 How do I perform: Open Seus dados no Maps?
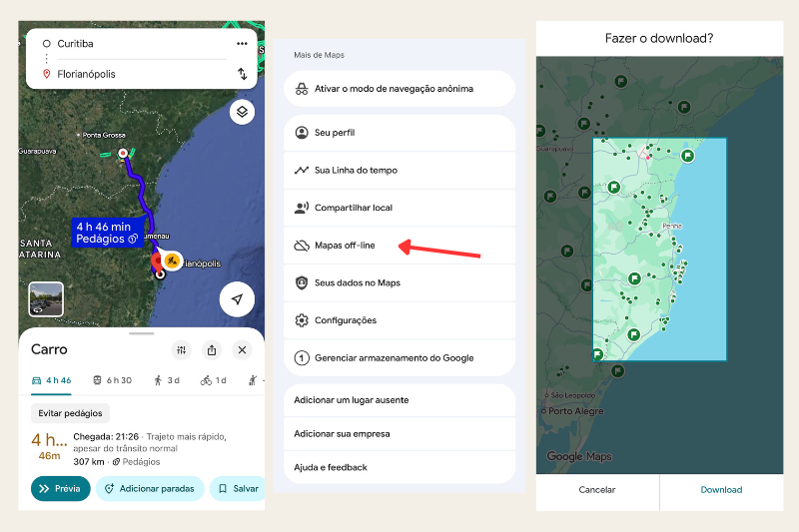(399, 283)
